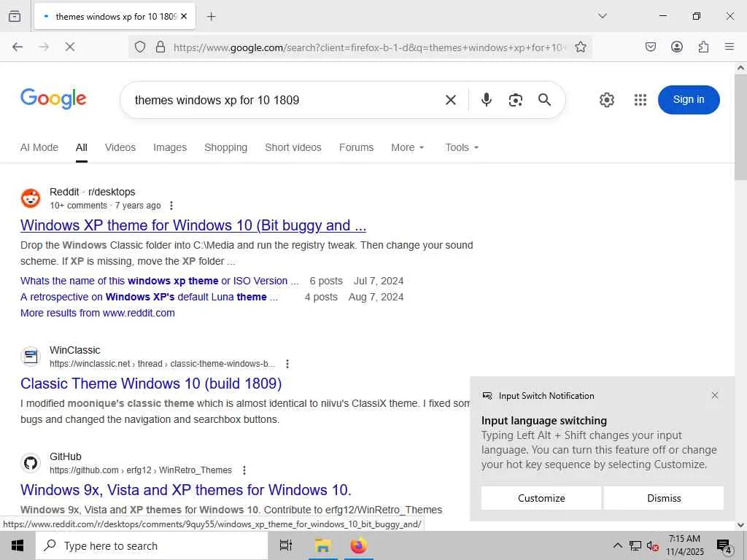Open Google quick settings gear
The height and width of the screenshot is (560, 747).
click(606, 100)
